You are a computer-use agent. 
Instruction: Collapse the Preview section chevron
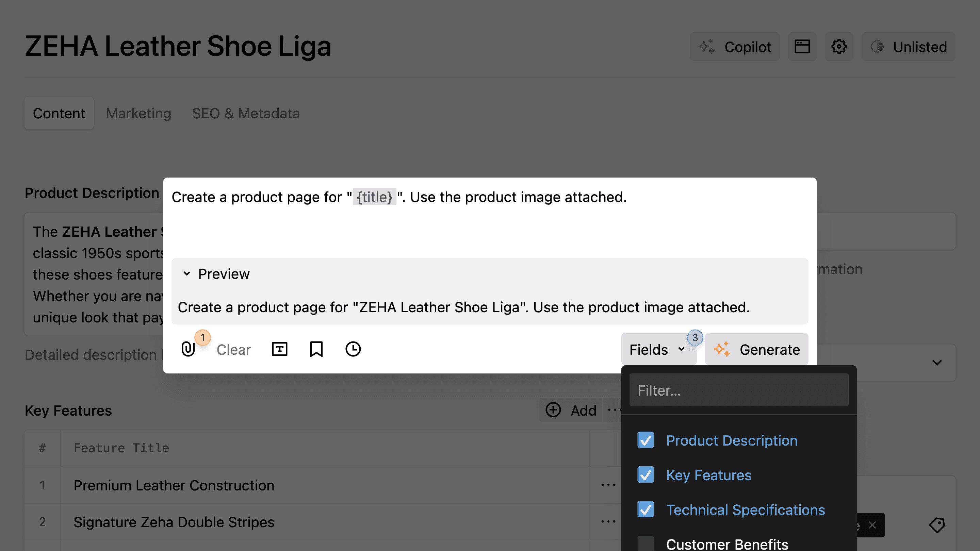pos(186,274)
